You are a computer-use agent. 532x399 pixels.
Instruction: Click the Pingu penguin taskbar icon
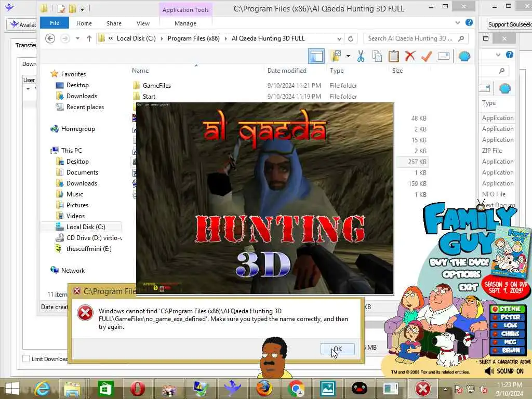point(360,389)
